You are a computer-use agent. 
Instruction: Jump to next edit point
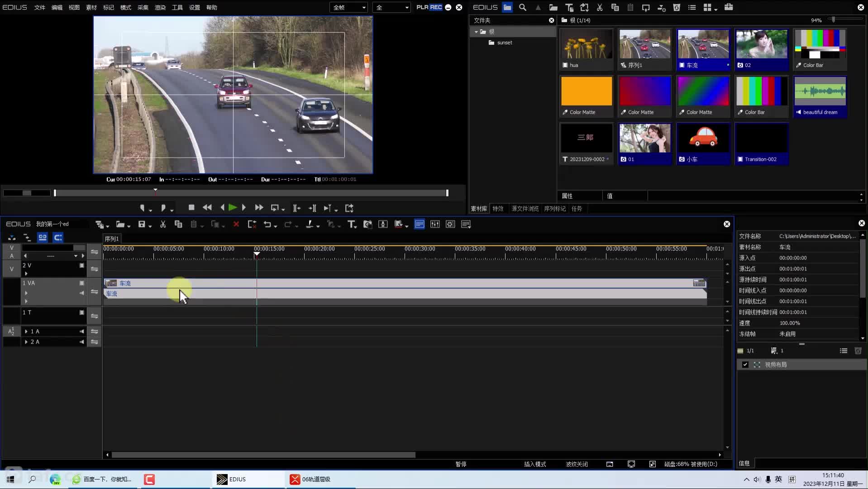pyautogui.click(x=312, y=208)
